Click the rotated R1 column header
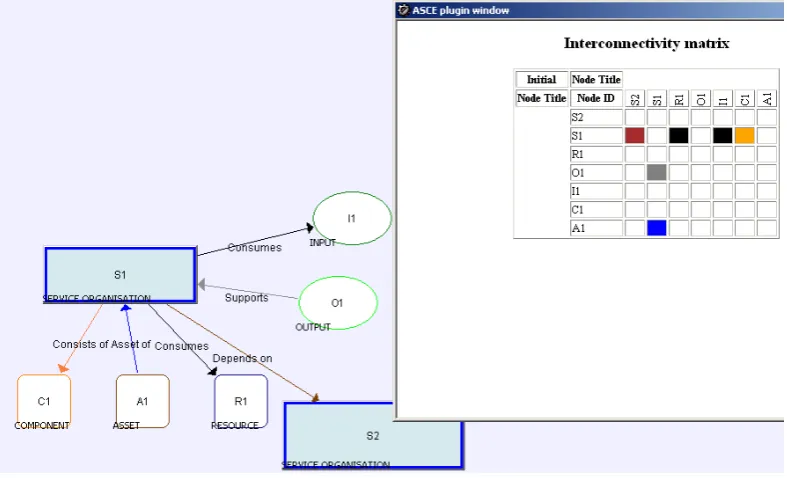The height and width of the screenshot is (478, 787). tap(679, 98)
